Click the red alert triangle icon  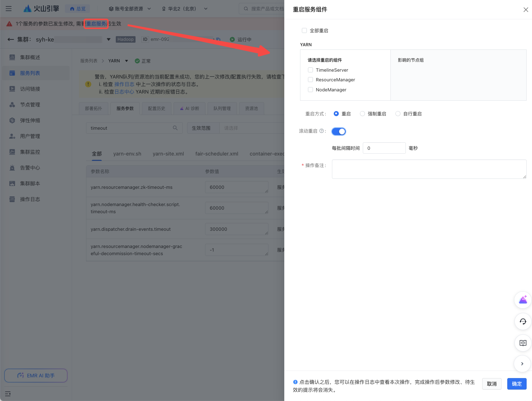(x=9, y=24)
